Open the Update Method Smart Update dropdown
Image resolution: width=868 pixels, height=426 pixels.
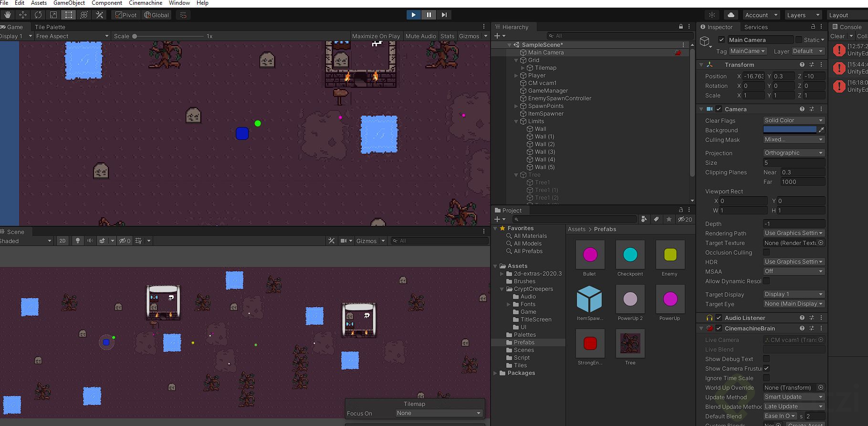[794, 397]
